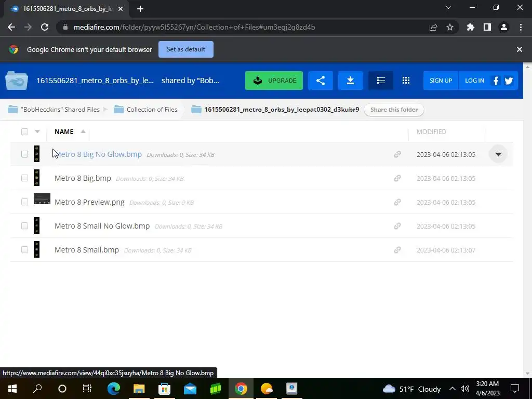Click the green UPGRADE button

click(x=274, y=81)
